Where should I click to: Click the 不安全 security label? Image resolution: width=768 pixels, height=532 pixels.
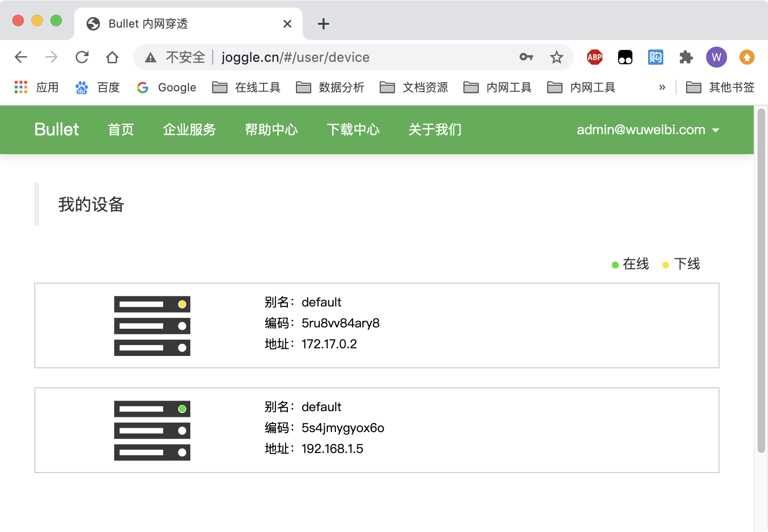tap(186, 57)
